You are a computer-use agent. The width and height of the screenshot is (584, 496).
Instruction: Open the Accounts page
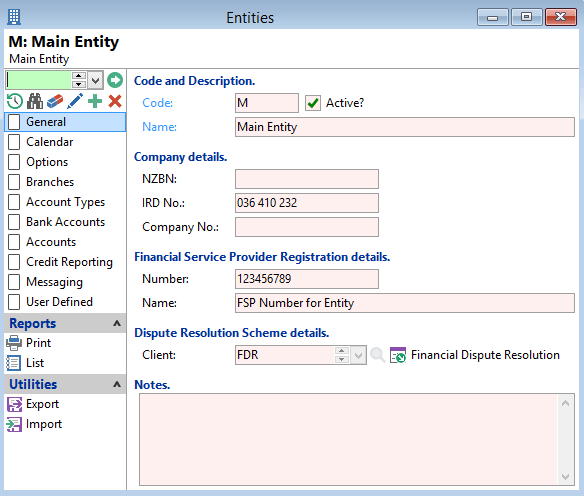pyautogui.click(x=65, y=242)
